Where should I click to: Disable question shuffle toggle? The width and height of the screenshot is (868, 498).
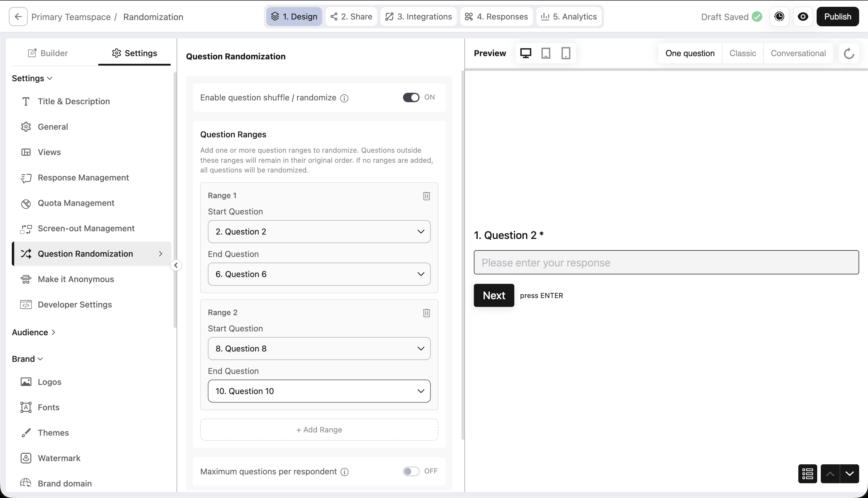(x=411, y=97)
